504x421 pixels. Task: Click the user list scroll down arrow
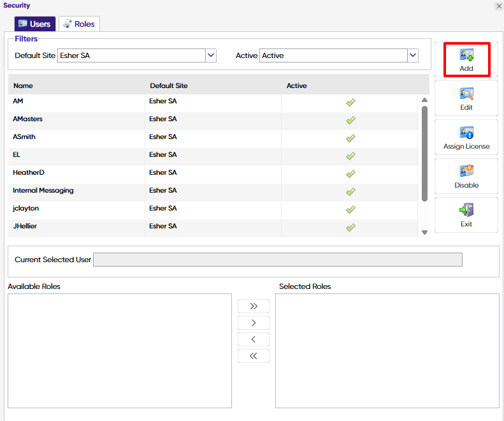point(424,232)
